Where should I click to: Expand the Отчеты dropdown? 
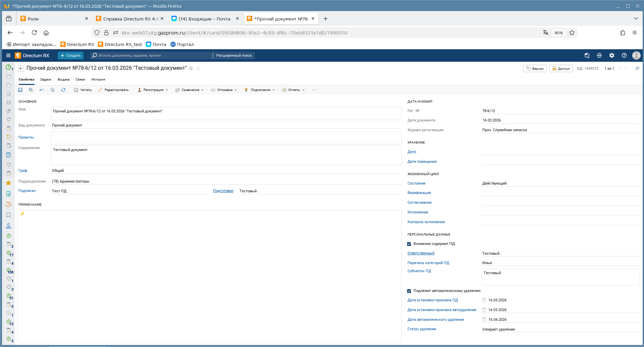click(x=293, y=90)
